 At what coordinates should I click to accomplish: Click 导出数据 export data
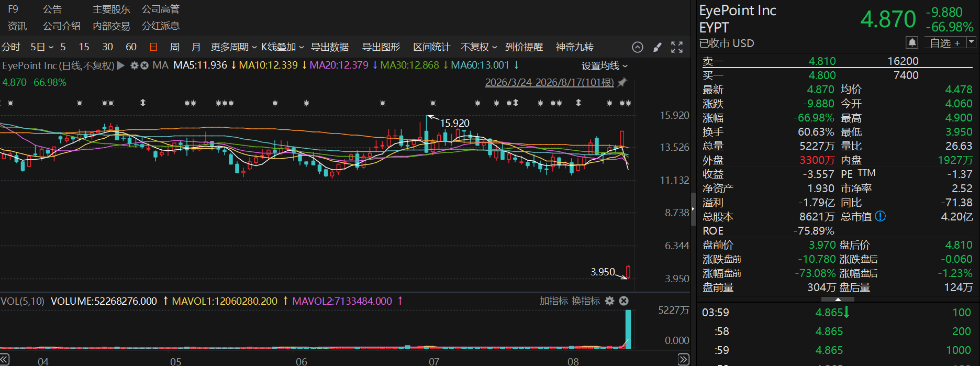330,47
